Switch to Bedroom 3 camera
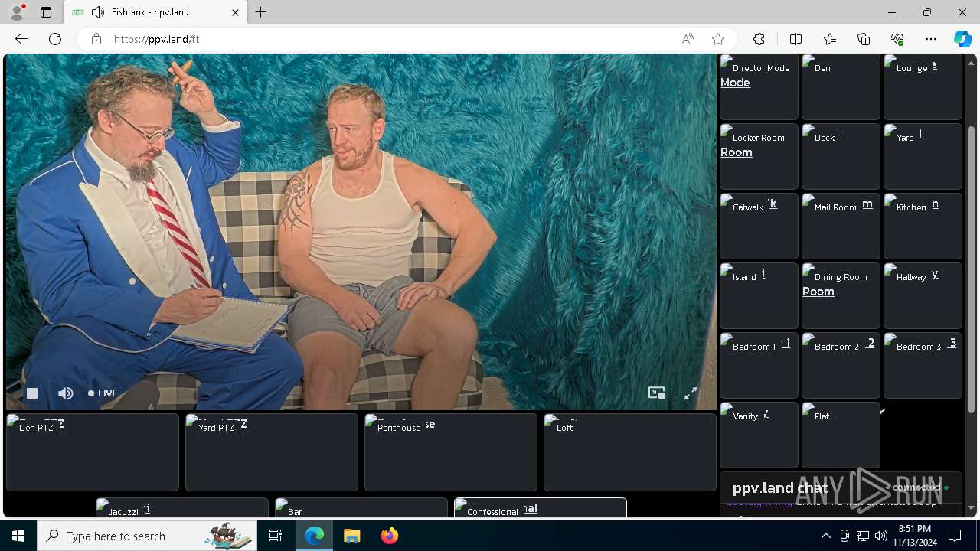 point(923,365)
